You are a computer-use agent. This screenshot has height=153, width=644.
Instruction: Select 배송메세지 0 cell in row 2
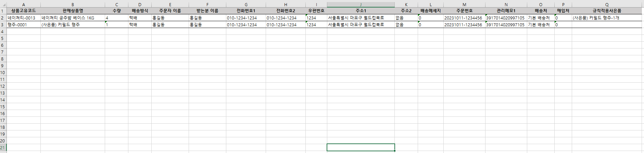(x=431, y=18)
